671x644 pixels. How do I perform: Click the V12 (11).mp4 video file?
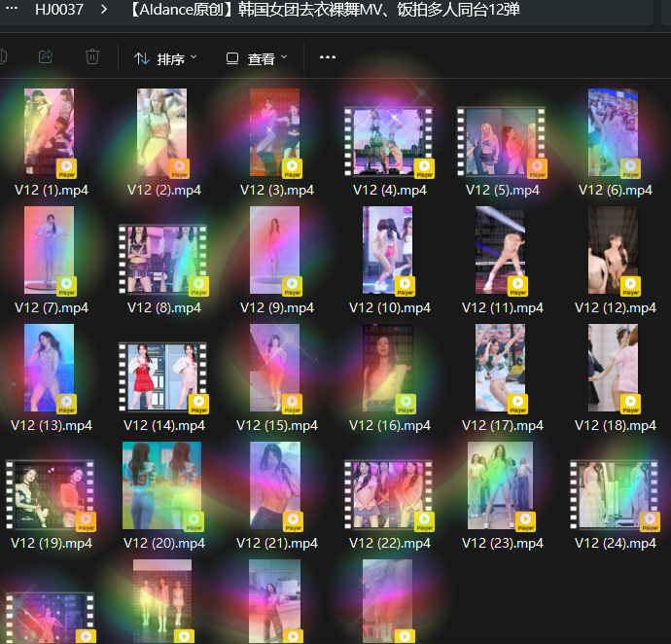pyautogui.click(x=501, y=251)
